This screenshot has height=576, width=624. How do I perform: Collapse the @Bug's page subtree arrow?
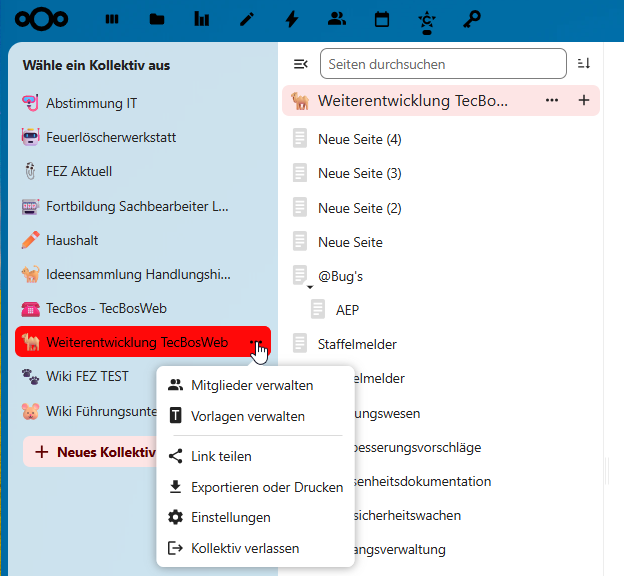click(x=310, y=287)
